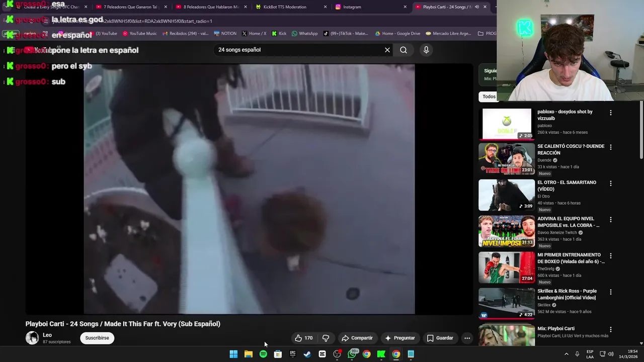The width and height of the screenshot is (644, 362).
Task: Open Leo's channel avatar
Action: 32,338
